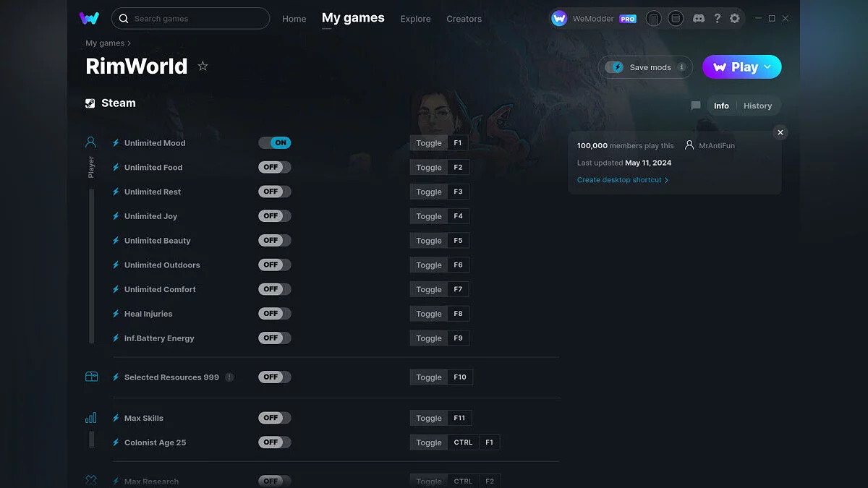Click F2 hotkey for Unlimited Food
This screenshot has height=488, width=868.
(x=458, y=167)
